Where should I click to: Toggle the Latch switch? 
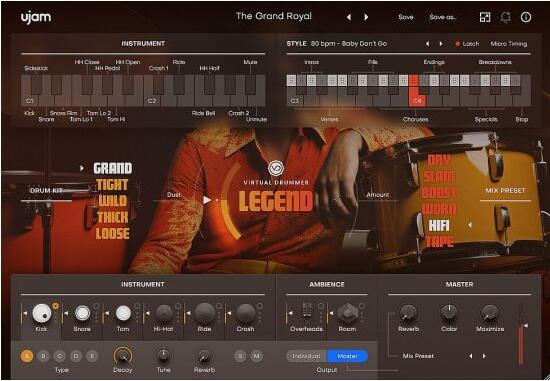click(x=467, y=44)
